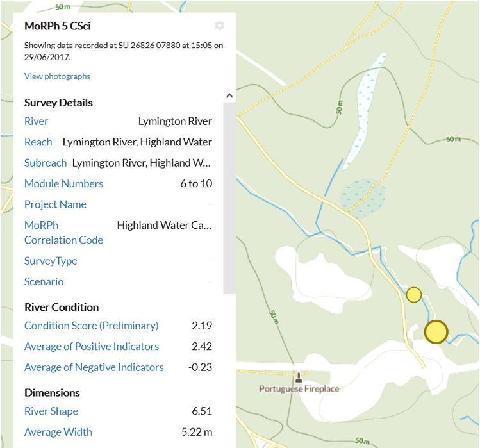
Task: Open the settings gear icon in panel
Action: [219, 26]
